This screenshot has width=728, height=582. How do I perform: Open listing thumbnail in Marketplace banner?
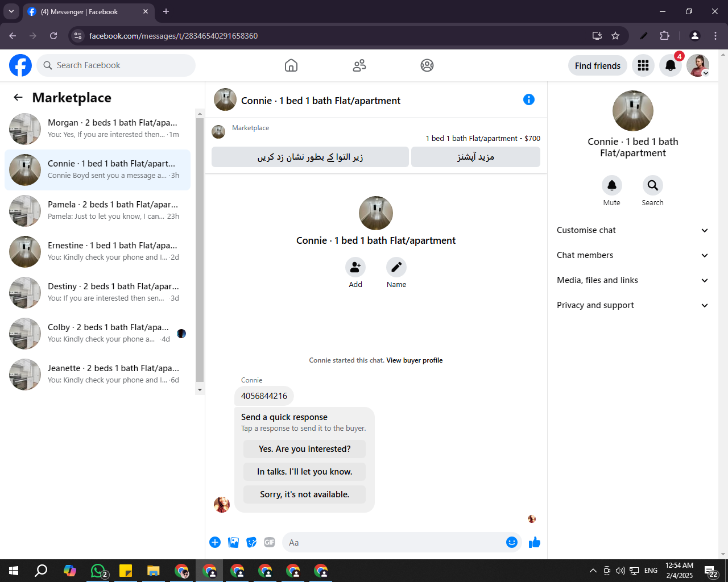pyautogui.click(x=218, y=132)
